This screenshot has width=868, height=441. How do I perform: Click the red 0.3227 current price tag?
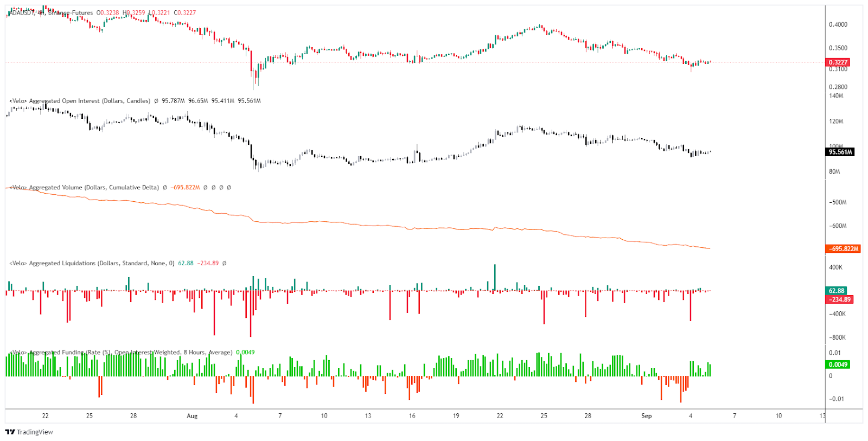click(838, 62)
